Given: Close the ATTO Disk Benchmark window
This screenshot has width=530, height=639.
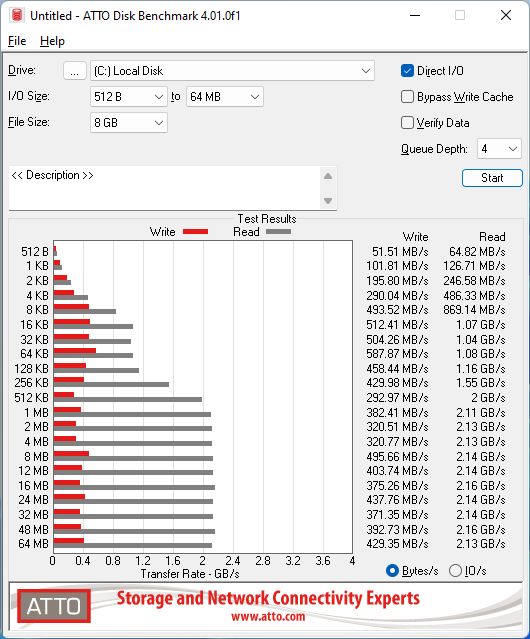Looking at the screenshot, I should tap(506, 15).
